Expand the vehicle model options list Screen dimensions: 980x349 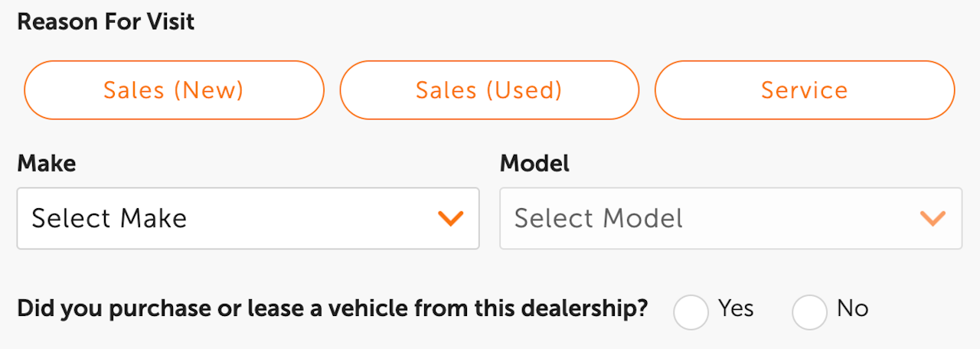coord(730,218)
